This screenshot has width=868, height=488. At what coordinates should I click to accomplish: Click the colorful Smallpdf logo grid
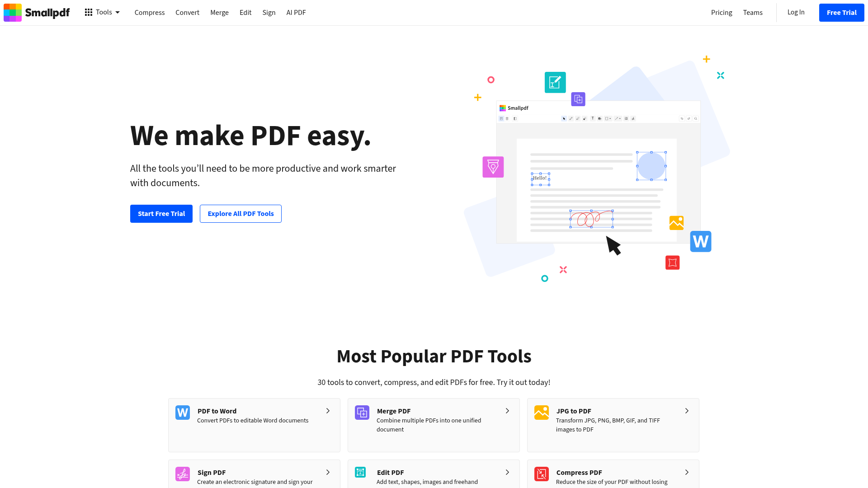(12, 12)
